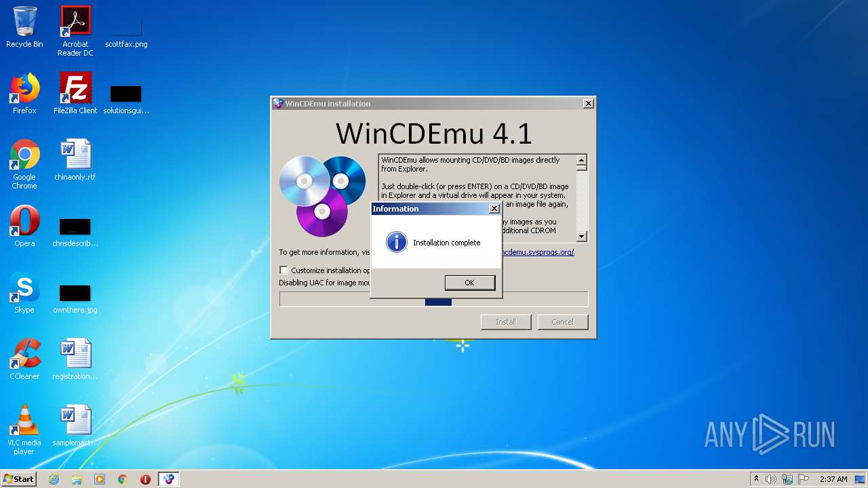Select chinaonly.rtf document
Viewport: 868px width, 488px height.
click(75, 160)
